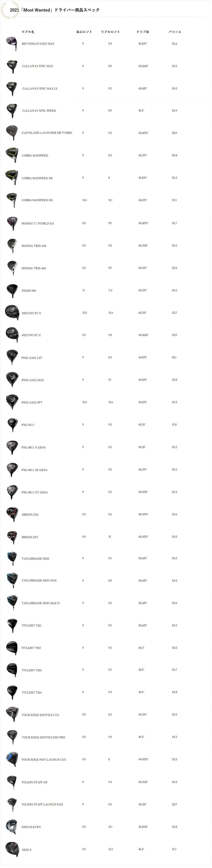The image size is (212, 868).
Task: Click the Honma T//World GS driver image
Action: point(12,223)
